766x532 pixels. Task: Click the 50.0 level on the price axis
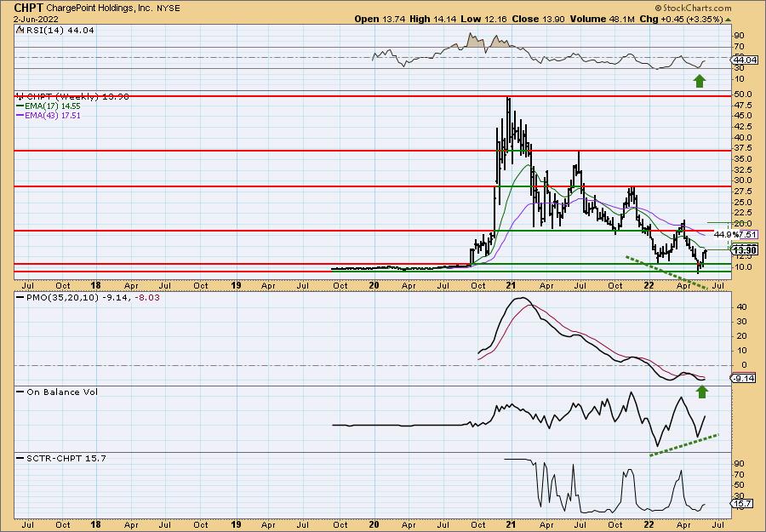tap(742, 94)
